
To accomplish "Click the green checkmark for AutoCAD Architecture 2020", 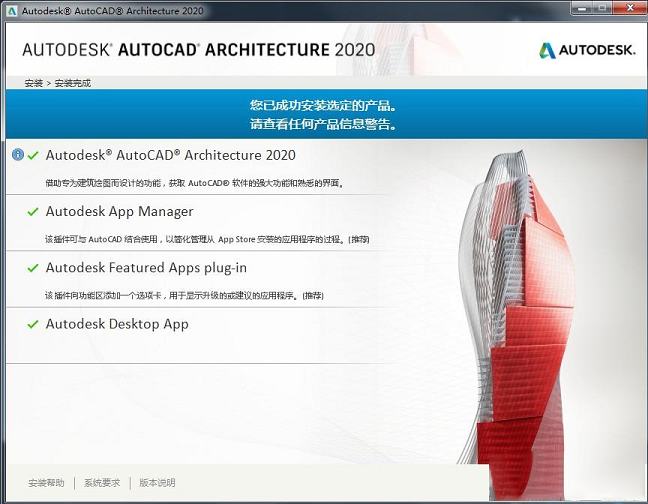I will tap(33, 156).
